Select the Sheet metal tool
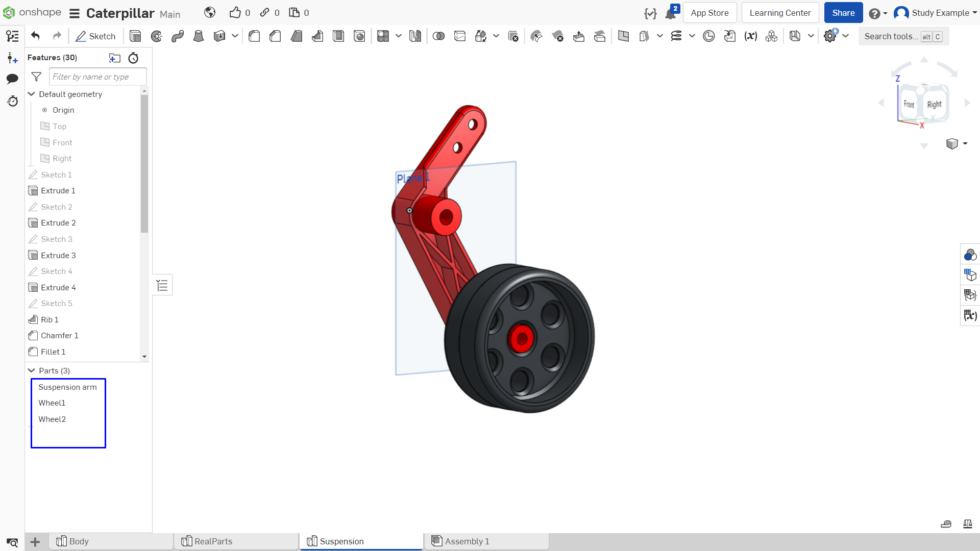This screenshot has height=551, width=980. pyautogui.click(x=795, y=36)
